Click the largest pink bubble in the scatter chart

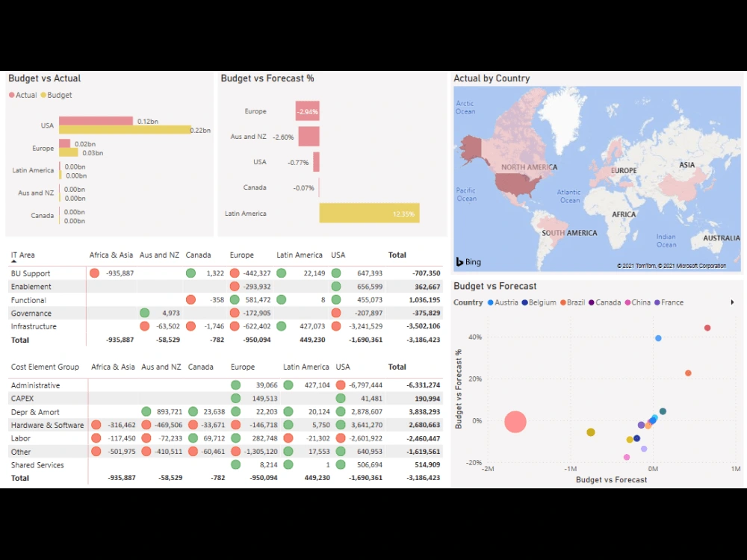515,422
